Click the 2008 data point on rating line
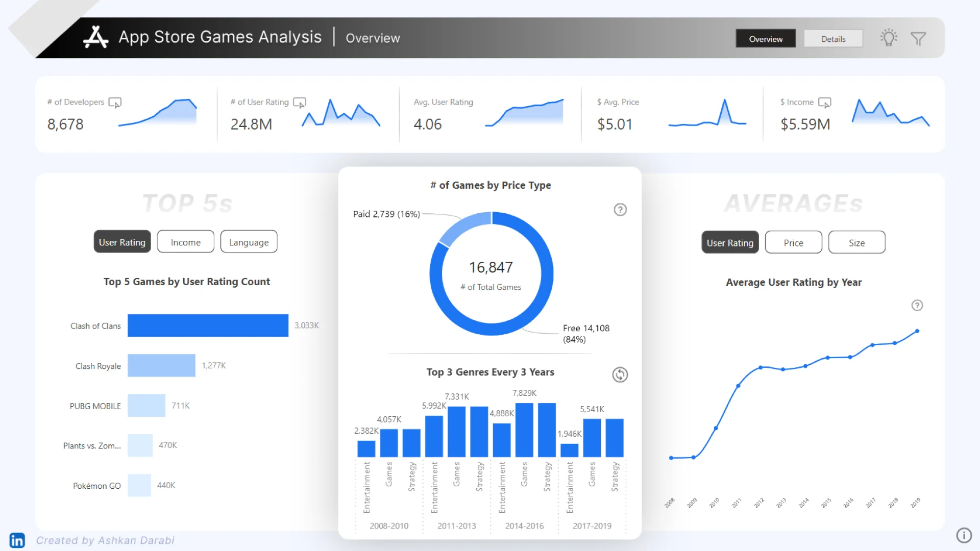This screenshot has width=980, height=551. (x=671, y=458)
